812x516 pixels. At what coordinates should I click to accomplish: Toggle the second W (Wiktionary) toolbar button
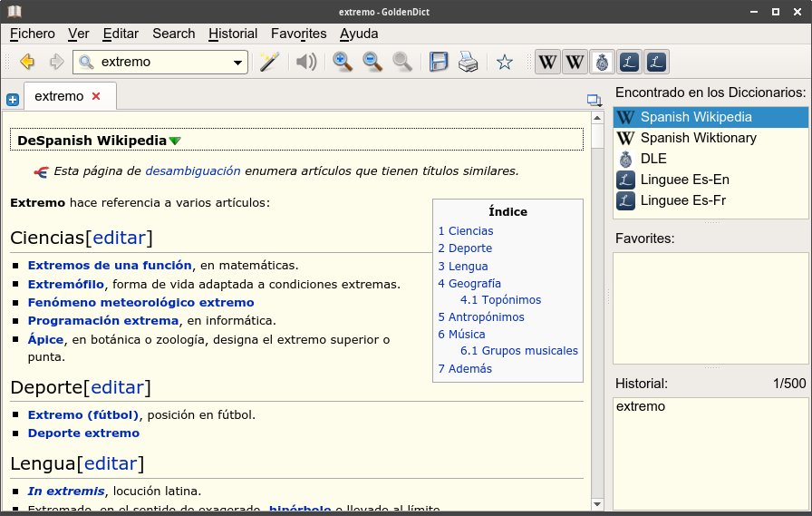(575, 63)
